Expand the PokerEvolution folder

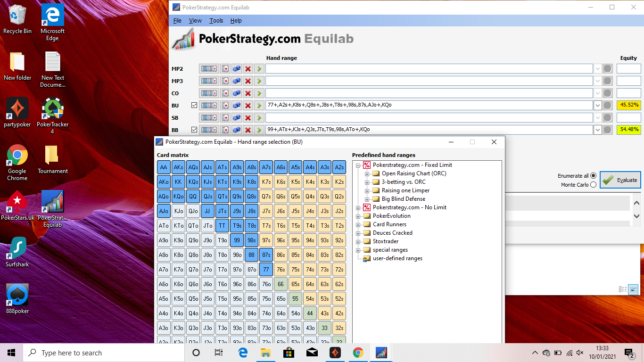pos(358,216)
